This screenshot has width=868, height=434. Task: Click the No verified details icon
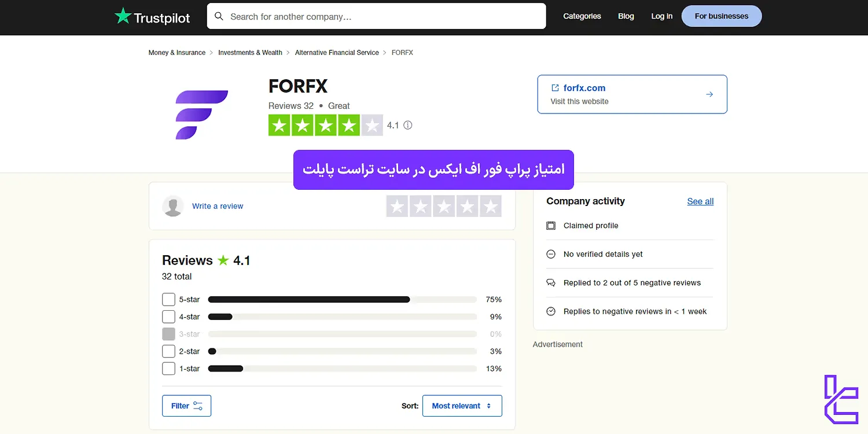(x=550, y=253)
